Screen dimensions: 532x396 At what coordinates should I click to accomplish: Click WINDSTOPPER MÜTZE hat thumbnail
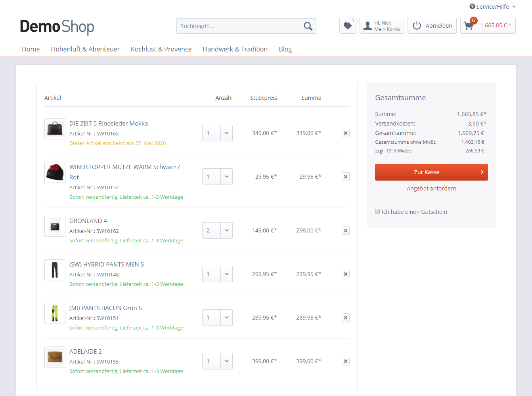(x=55, y=172)
